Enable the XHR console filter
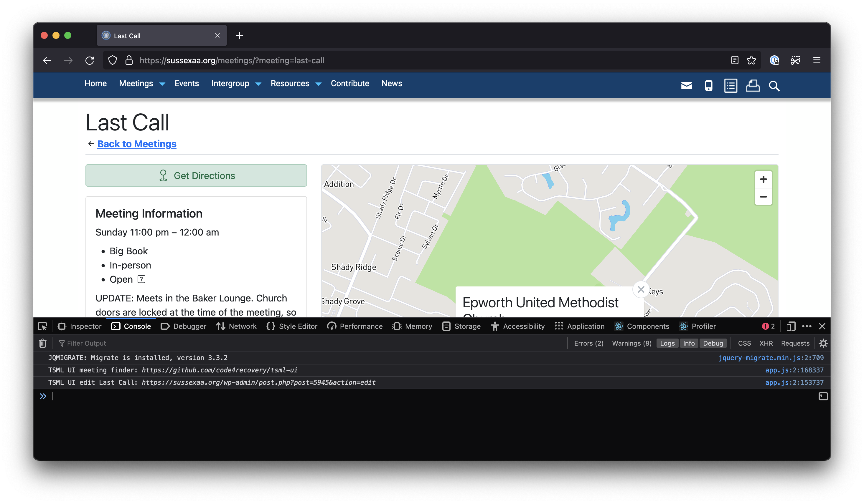 [x=766, y=343]
